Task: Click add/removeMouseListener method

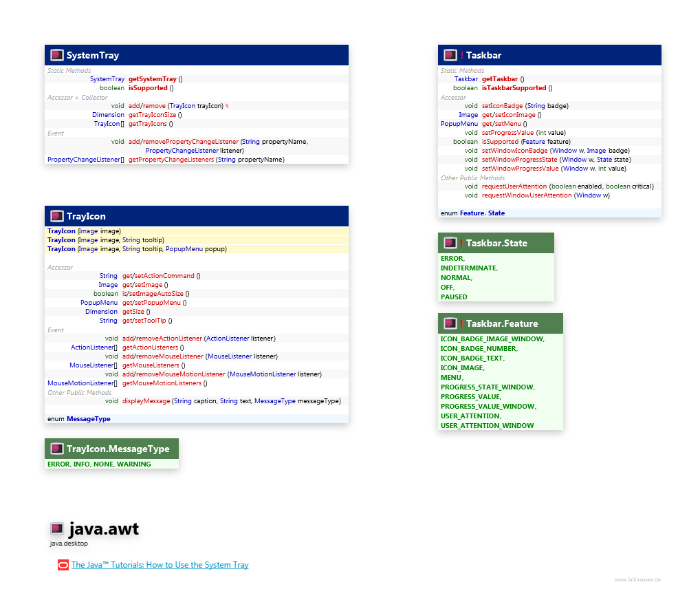Action: click(163, 356)
